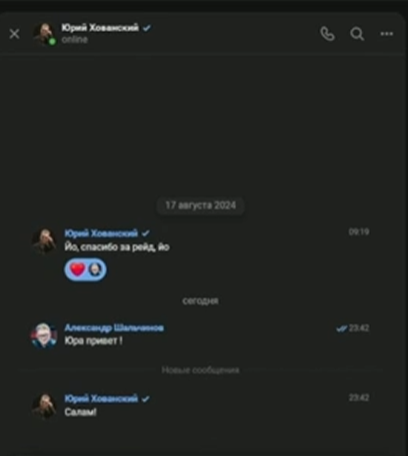Click the verified checkmark in header

click(x=147, y=28)
